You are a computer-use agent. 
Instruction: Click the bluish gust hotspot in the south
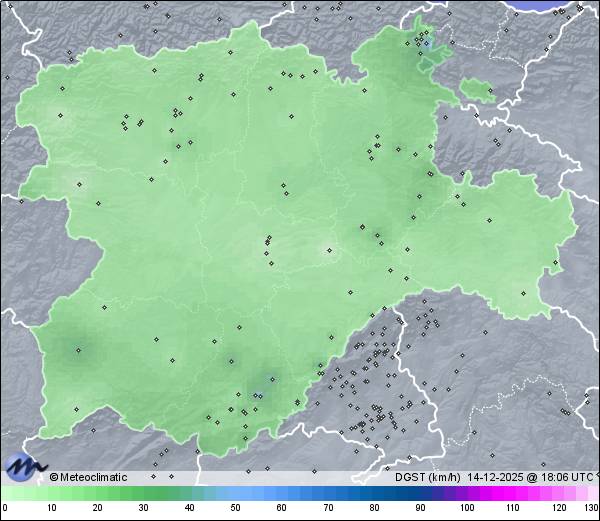[264, 382]
